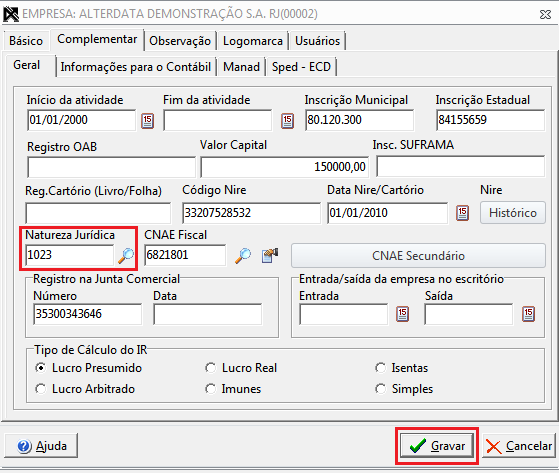Switch to the Básico tab
Viewport: 559px width, 473px height.
coord(26,41)
